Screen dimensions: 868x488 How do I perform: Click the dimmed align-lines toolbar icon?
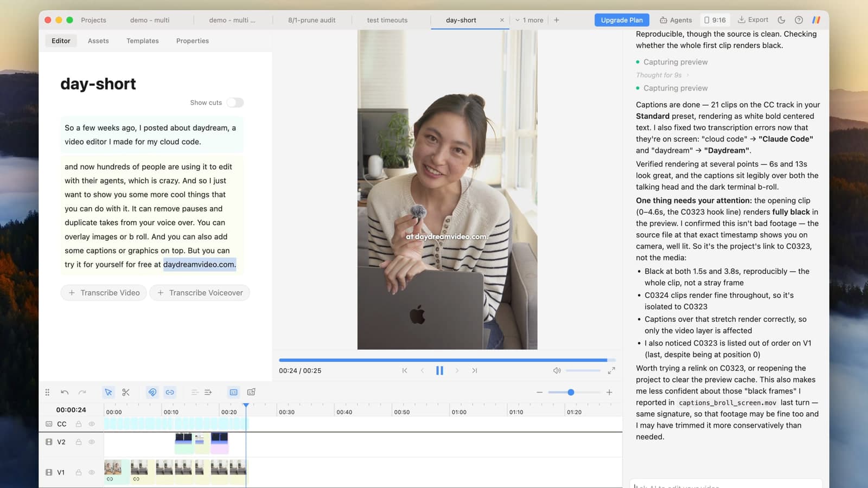click(194, 392)
